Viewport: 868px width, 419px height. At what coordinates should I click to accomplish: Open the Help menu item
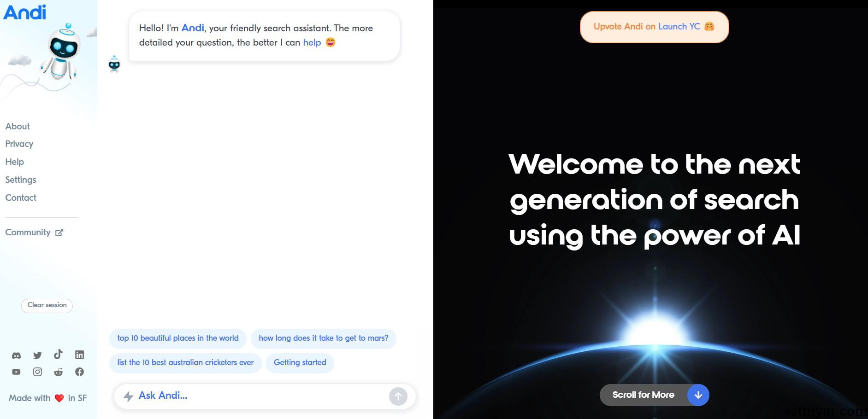(14, 162)
